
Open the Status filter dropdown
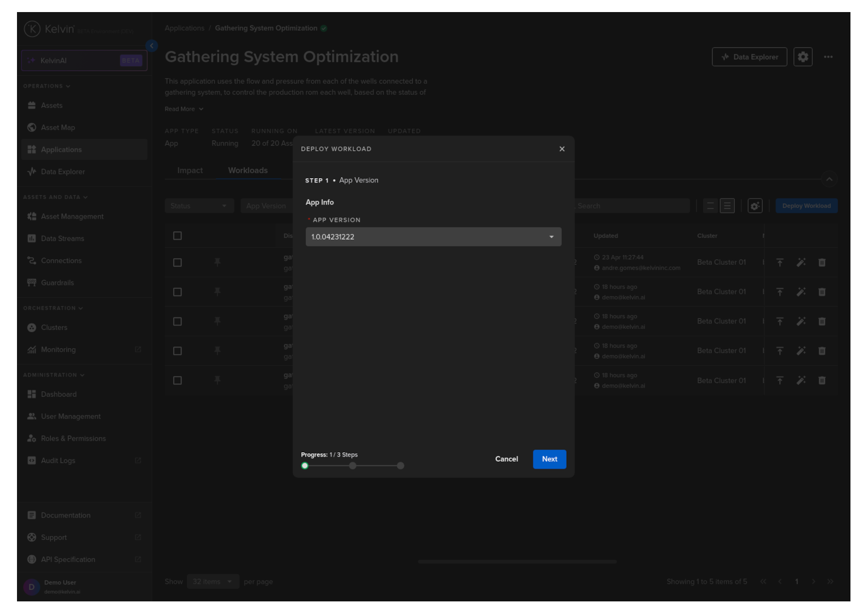click(x=199, y=206)
